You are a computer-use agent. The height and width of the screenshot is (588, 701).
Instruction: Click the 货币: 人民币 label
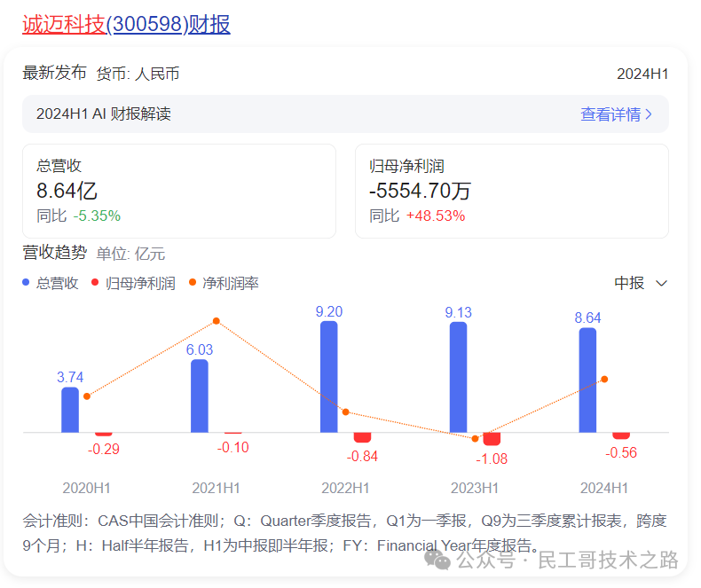[138, 74]
